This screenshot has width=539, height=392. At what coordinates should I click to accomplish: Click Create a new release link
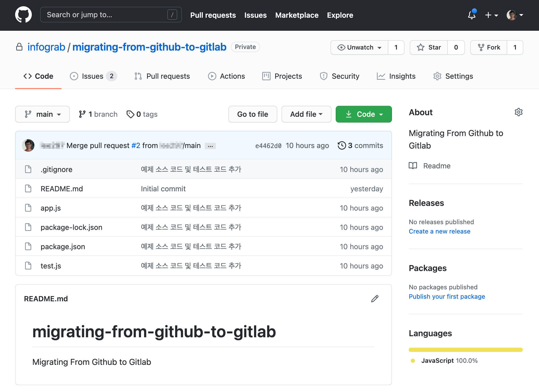click(x=439, y=231)
